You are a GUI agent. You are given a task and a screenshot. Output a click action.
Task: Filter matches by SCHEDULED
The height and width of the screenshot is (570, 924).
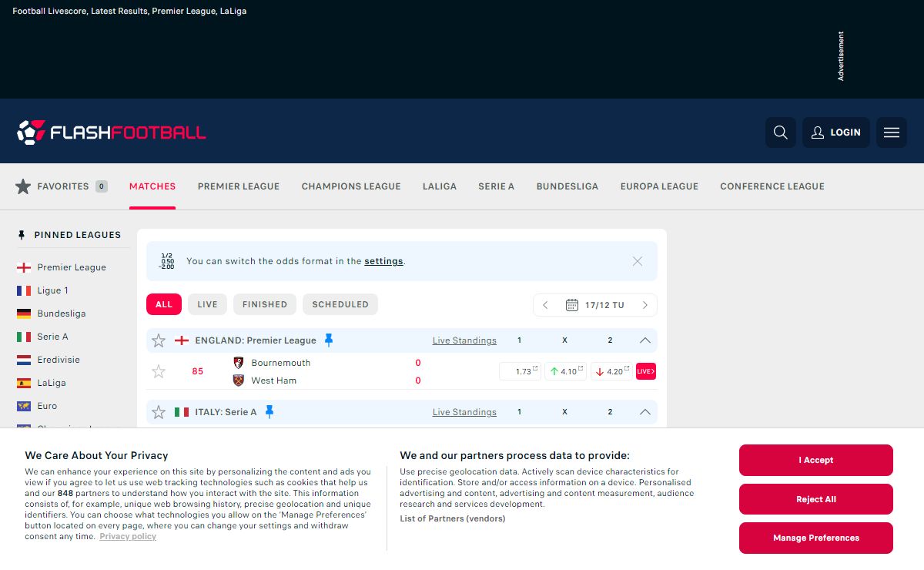(340, 304)
